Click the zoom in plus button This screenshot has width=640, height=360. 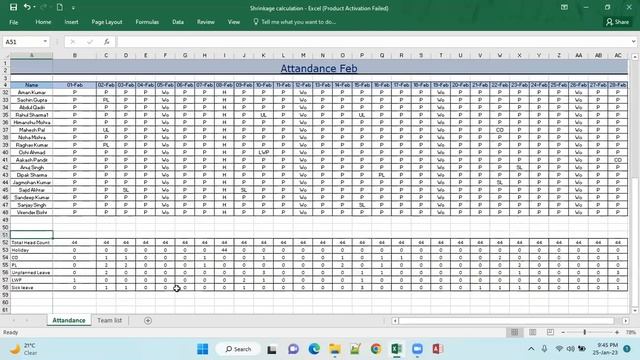[x=617, y=332]
